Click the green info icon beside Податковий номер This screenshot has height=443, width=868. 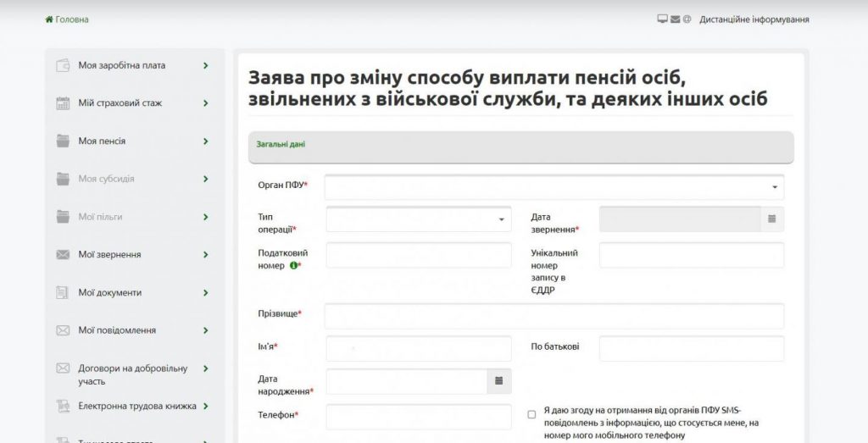[293, 265]
